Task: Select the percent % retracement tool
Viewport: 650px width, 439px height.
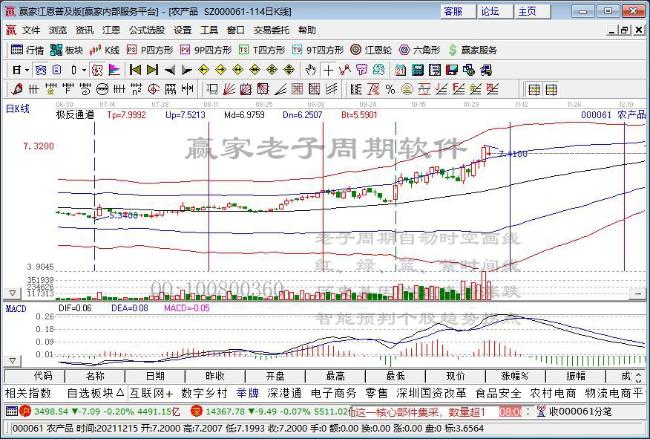Action: [390, 89]
